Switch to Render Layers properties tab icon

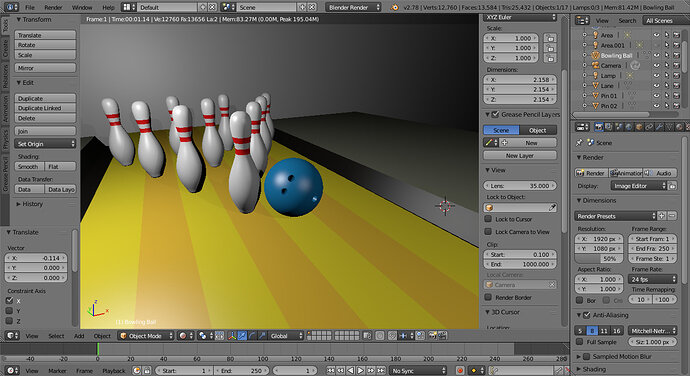click(x=609, y=127)
